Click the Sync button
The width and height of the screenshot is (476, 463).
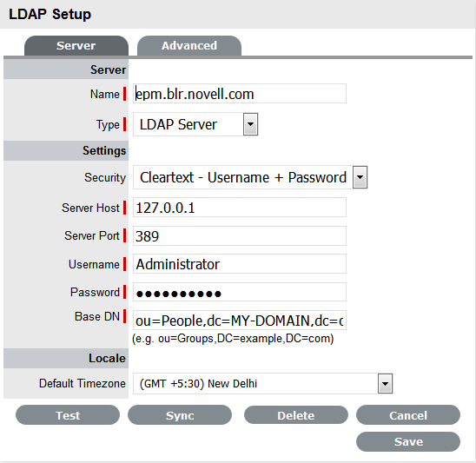pyautogui.click(x=180, y=415)
